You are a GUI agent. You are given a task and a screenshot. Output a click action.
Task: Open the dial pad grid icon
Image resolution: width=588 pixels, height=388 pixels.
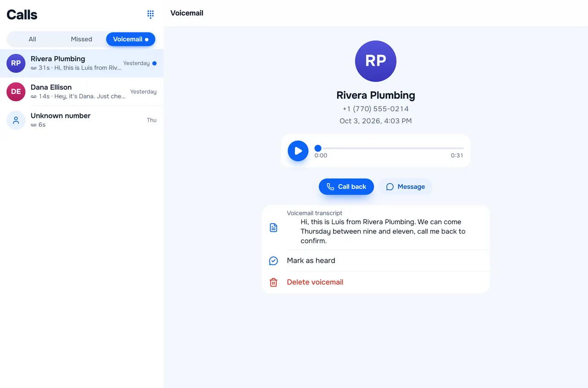[x=150, y=14]
